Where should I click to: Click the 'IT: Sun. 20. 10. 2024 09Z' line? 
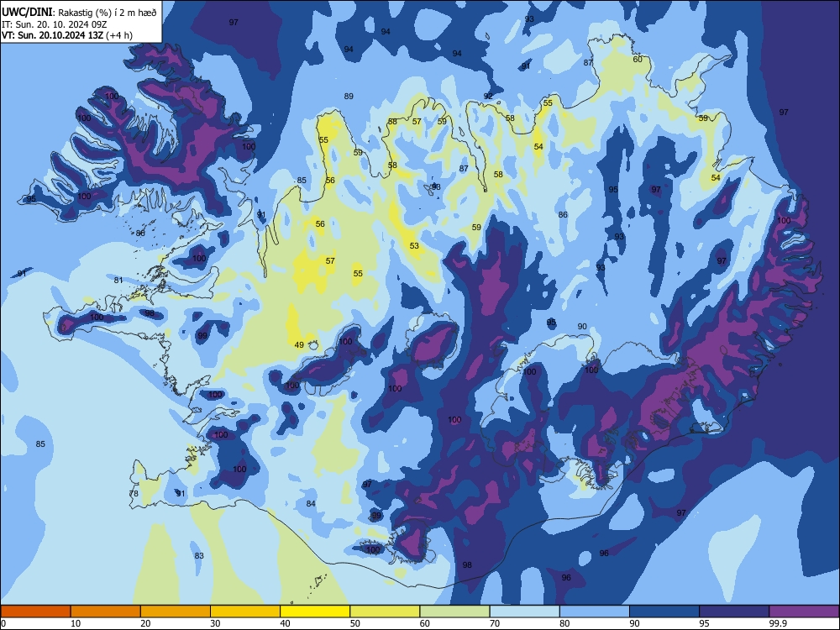point(54,24)
